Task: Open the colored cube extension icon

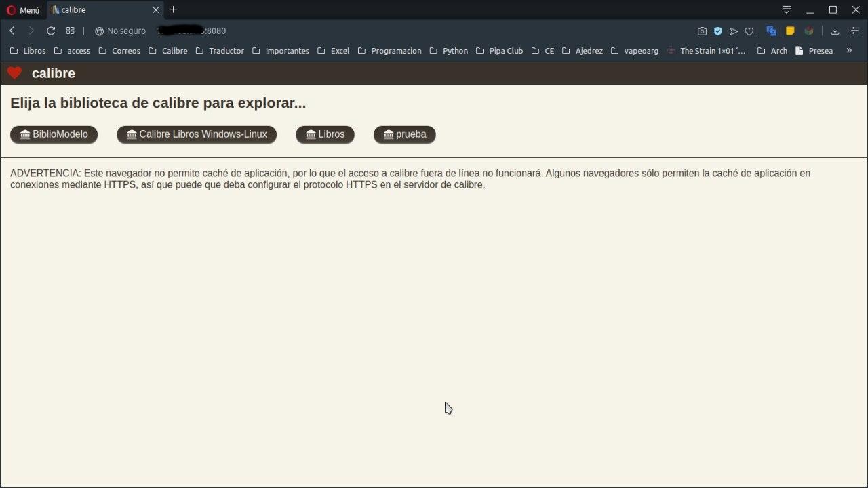Action: [809, 30]
